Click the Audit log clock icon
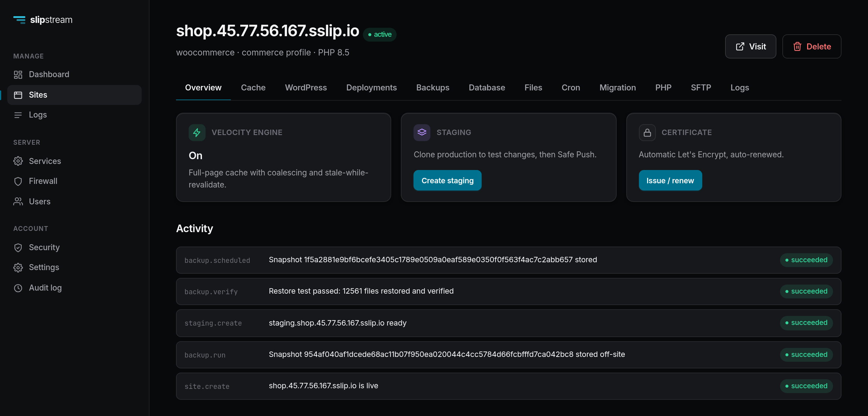Image resolution: width=868 pixels, height=416 pixels. point(18,288)
